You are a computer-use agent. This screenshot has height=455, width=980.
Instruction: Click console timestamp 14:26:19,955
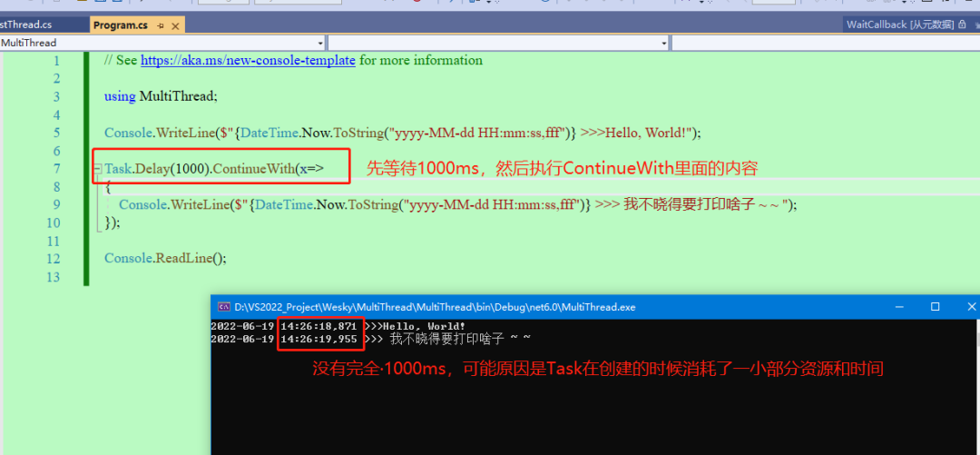click(318, 340)
